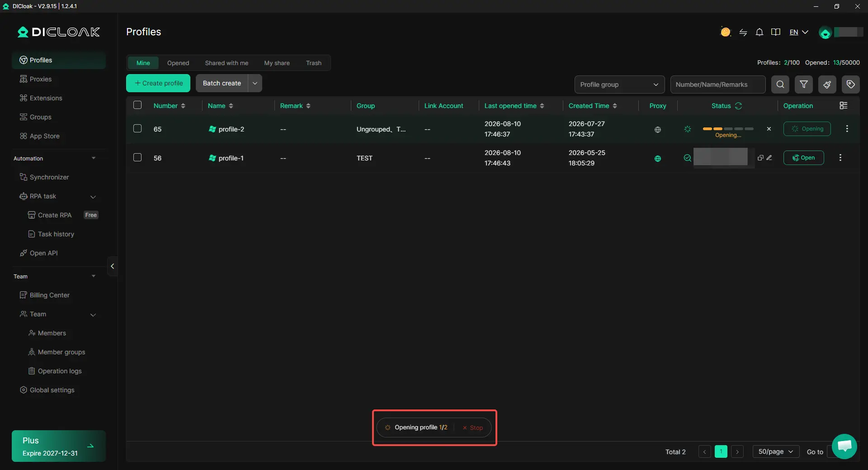Collapse the Team section header
The height and width of the screenshot is (470, 868).
[94, 276]
